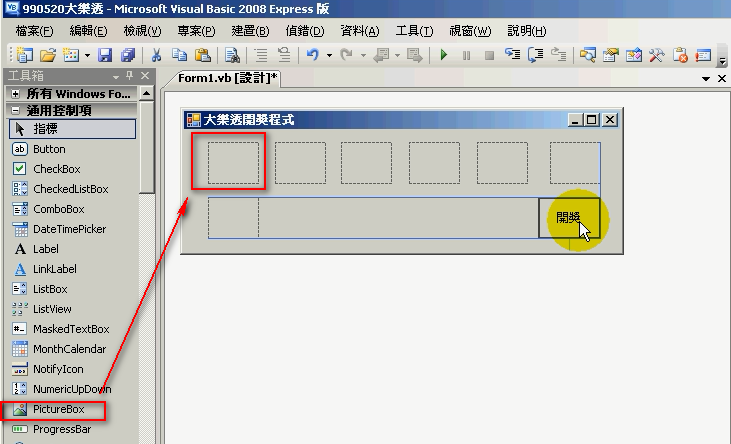Open the 偵錯(D) menu
This screenshot has height=444, width=731.
(x=305, y=31)
